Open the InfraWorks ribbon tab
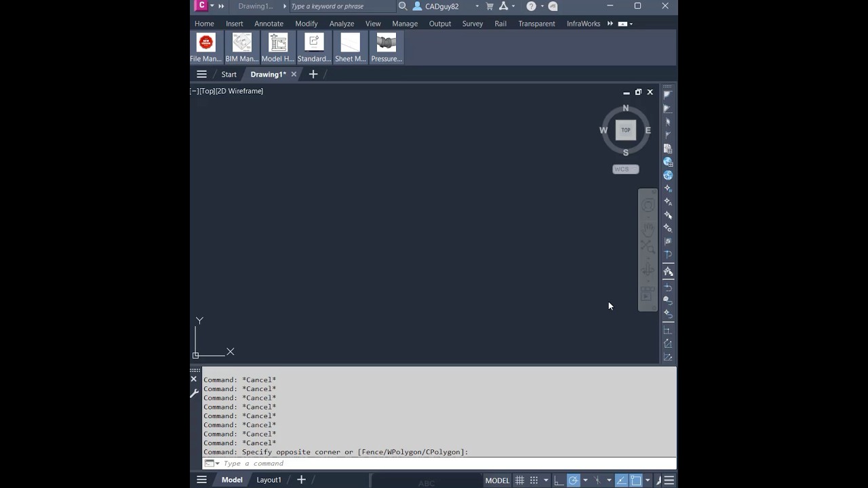This screenshot has height=488, width=868. pyautogui.click(x=584, y=24)
